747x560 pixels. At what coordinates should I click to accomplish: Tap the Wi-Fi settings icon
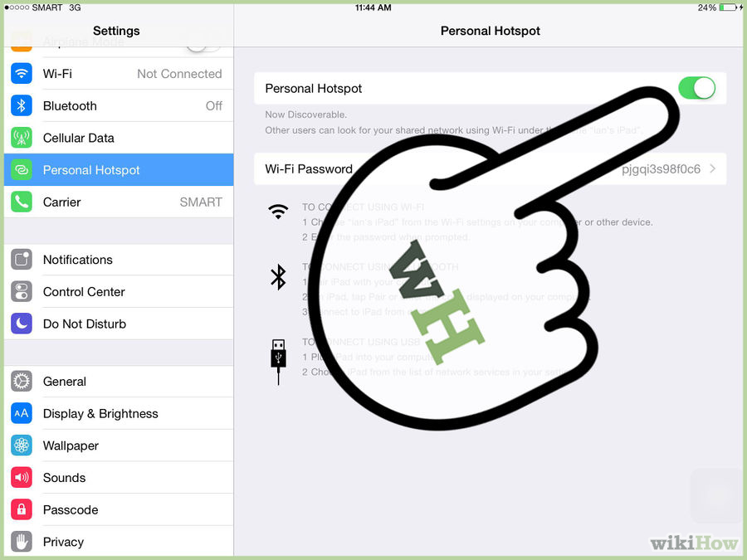(22, 73)
